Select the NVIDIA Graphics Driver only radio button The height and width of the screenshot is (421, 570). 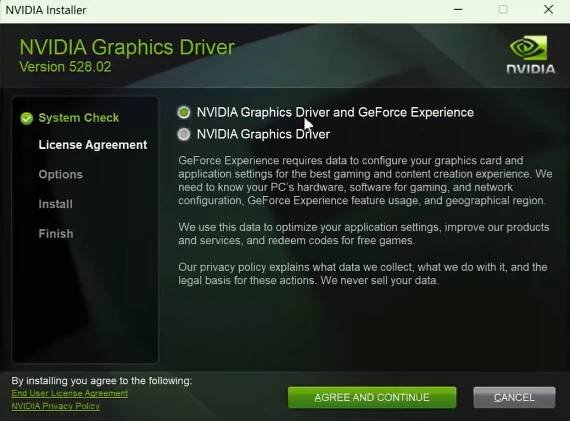click(x=184, y=134)
